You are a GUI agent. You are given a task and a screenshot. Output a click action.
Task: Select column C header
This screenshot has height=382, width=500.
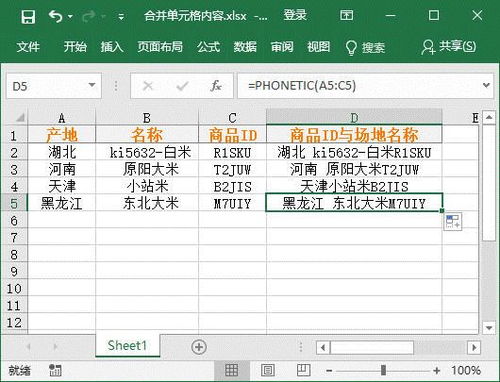pyautogui.click(x=232, y=118)
